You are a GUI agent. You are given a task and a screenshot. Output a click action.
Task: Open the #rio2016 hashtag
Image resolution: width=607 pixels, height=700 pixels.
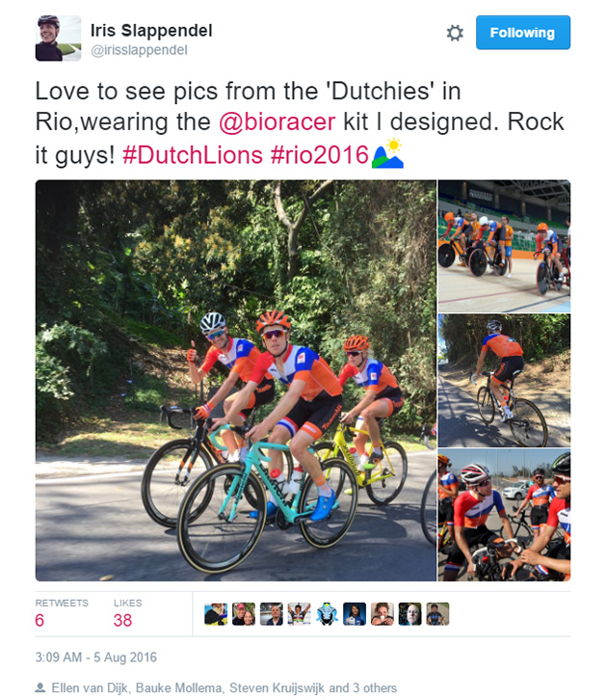coord(319,155)
